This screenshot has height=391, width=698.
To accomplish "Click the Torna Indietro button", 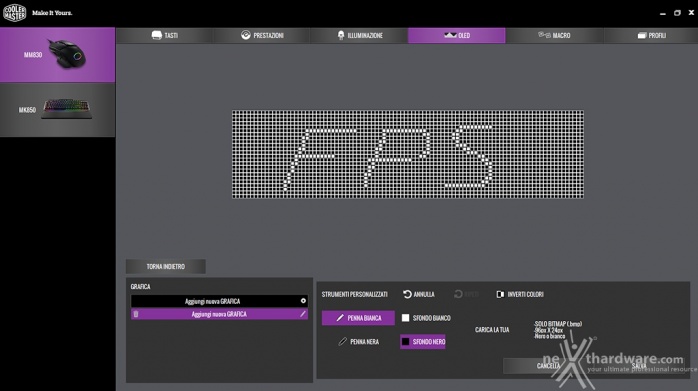I will click(166, 266).
